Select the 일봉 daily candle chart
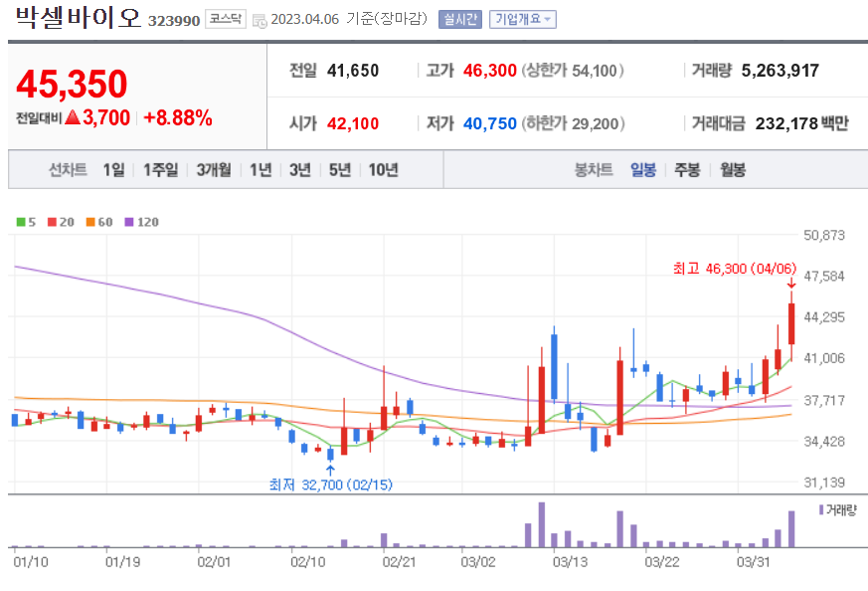This screenshot has height=591, width=868. 642,169
